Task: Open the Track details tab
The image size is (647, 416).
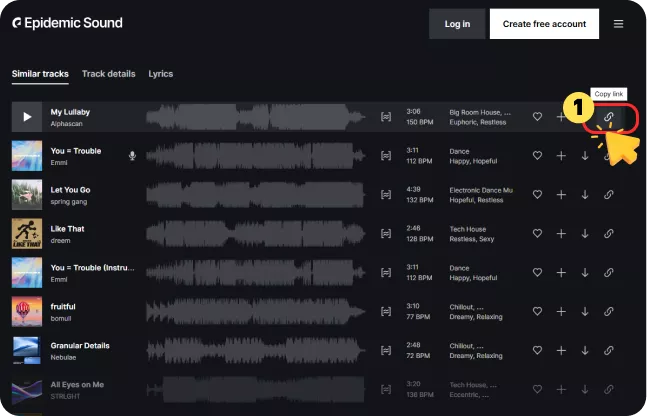Action: click(109, 74)
